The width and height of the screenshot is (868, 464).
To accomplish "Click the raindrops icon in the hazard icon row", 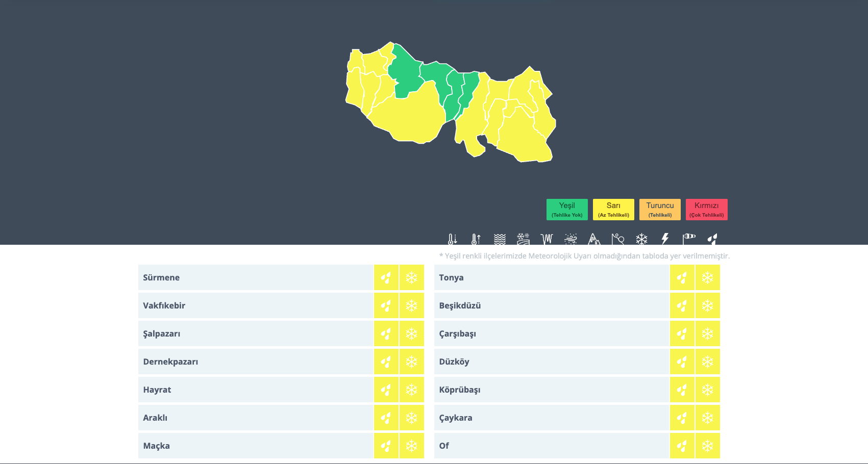I will 712,239.
